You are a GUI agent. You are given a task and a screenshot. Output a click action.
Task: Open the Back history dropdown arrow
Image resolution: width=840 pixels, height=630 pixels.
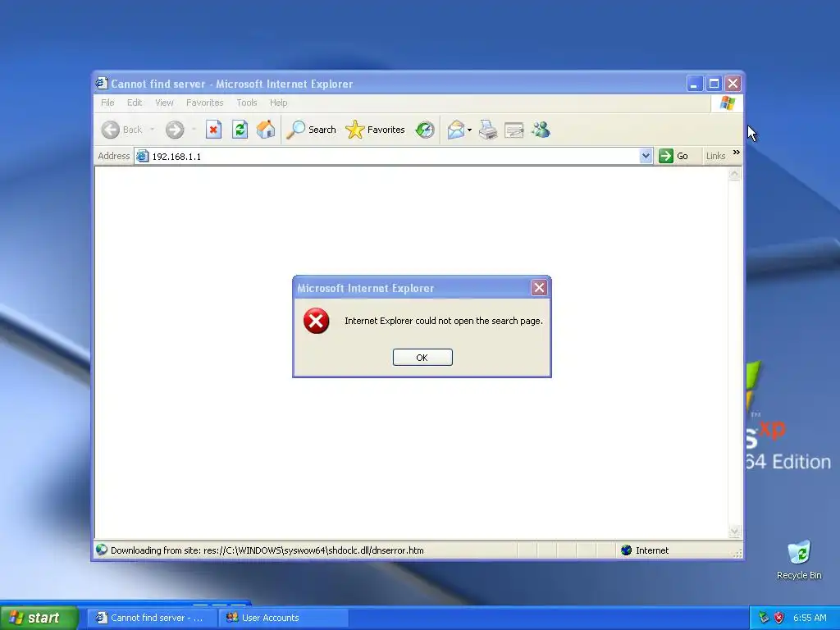[152, 130]
